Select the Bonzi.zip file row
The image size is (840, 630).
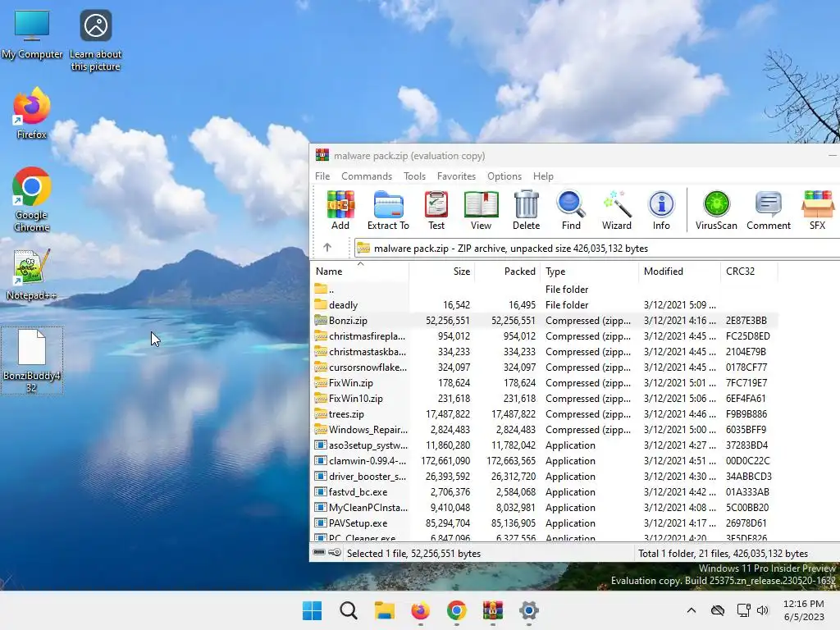[545, 321]
